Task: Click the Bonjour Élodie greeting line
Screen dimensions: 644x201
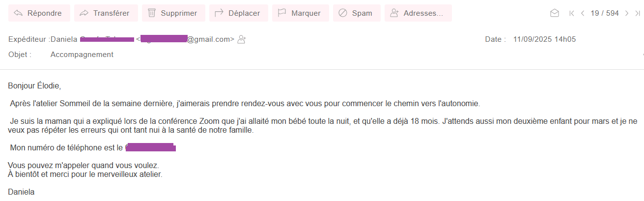Action: tap(34, 86)
